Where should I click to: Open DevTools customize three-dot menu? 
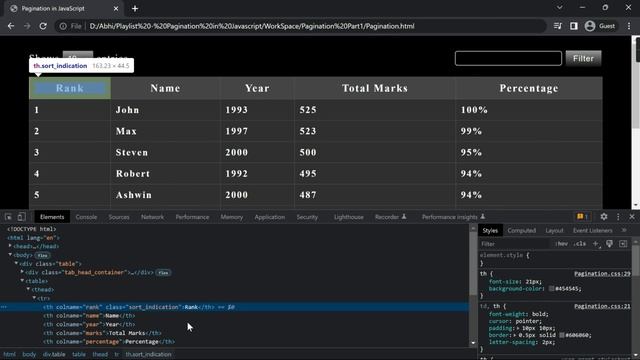pos(618,217)
